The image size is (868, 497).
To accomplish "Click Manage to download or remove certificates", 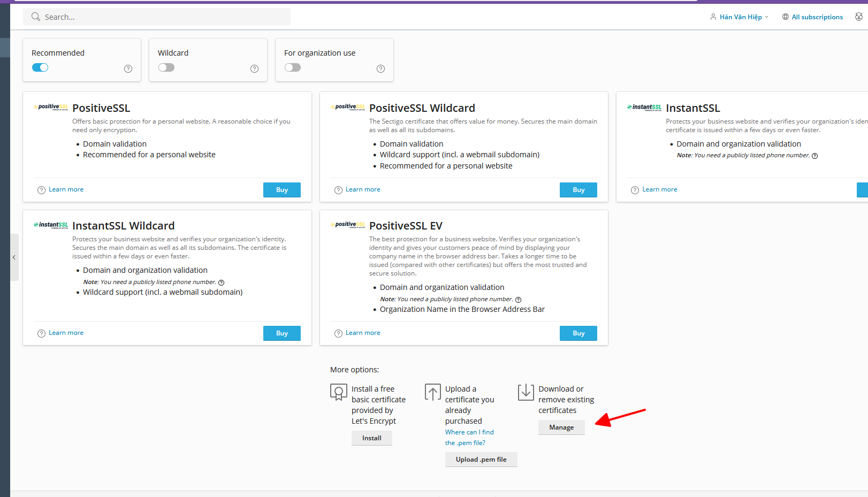I will [561, 427].
